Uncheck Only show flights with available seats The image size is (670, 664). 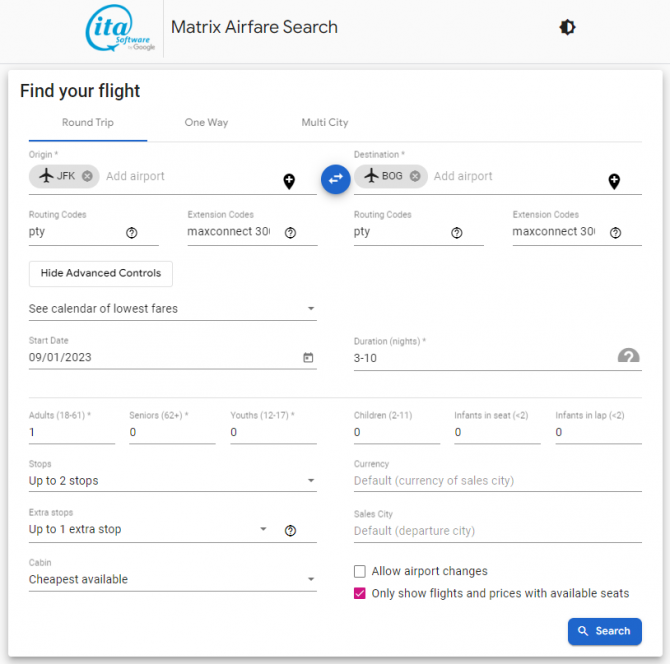[x=360, y=593]
